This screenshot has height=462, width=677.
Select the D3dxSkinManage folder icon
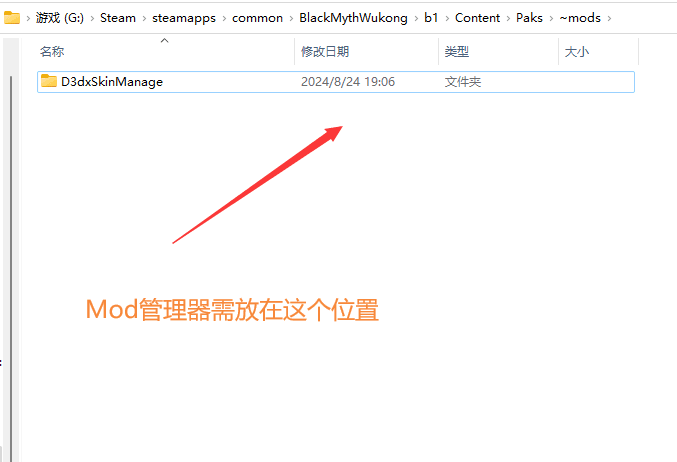49,82
